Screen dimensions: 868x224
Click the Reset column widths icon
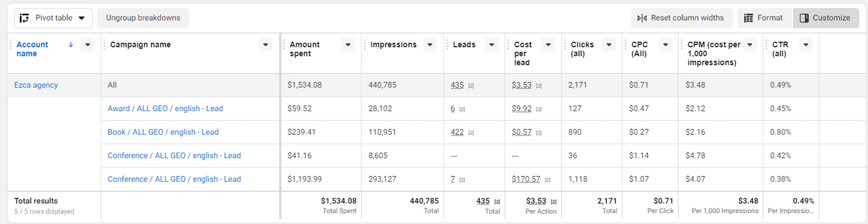coord(642,18)
